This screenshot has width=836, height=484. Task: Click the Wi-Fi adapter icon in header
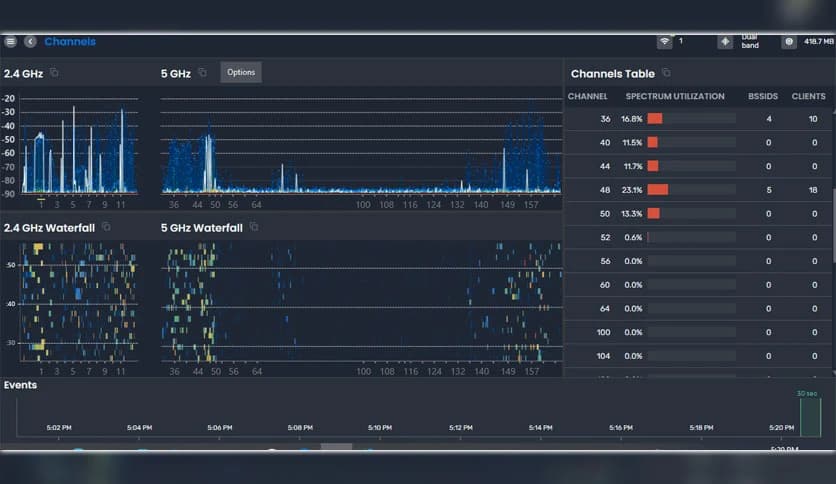pyautogui.click(x=664, y=42)
